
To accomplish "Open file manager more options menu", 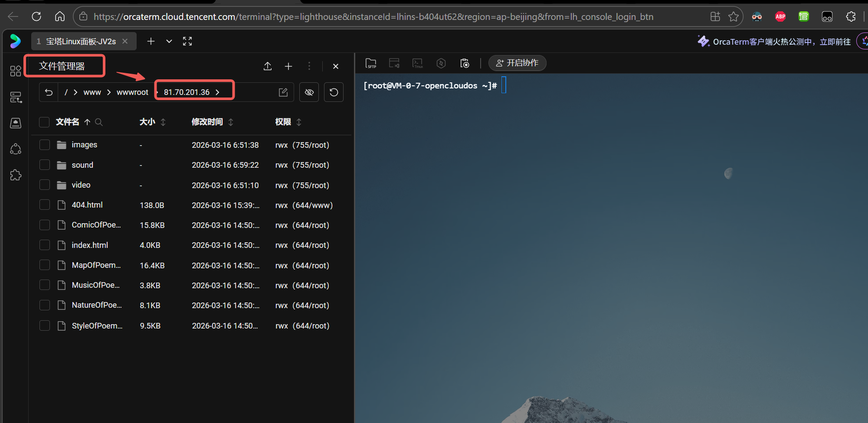I will tap(309, 66).
